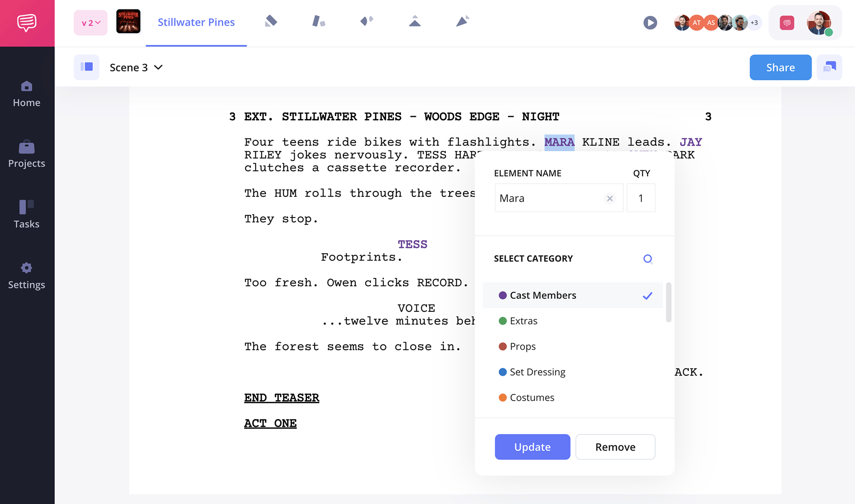Viewport: 855px width, 504px height.
Task: Select the Props category
Action: coord(573,346)
